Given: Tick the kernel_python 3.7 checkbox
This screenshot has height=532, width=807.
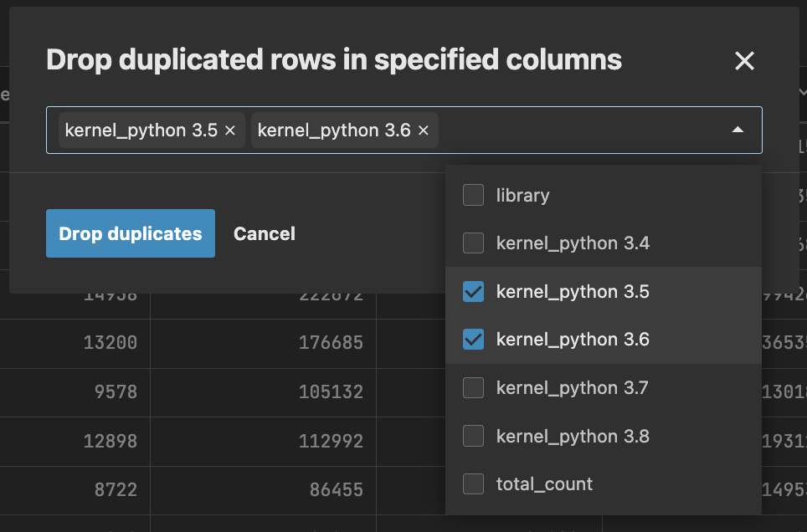Looking at the screenshot, I should pyautogui.click(x=474, y=388).
